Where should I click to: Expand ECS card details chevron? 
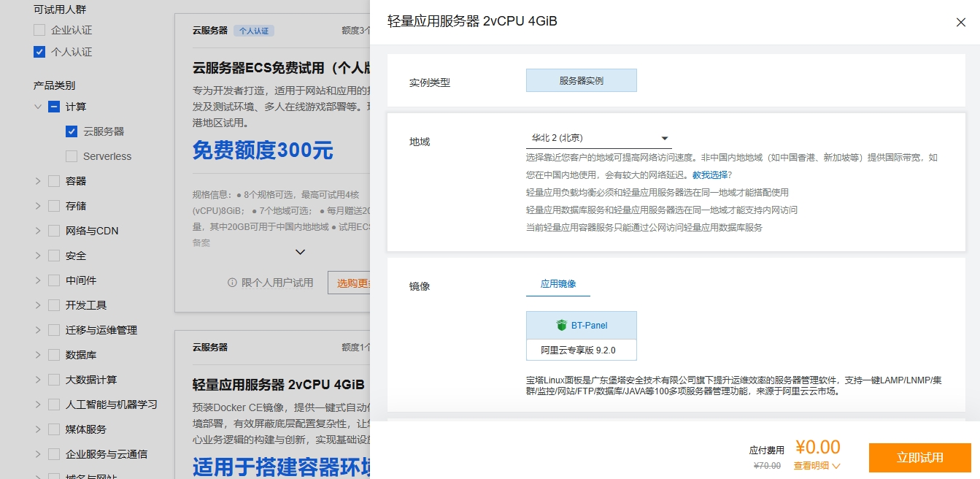[x=300, y=252]
